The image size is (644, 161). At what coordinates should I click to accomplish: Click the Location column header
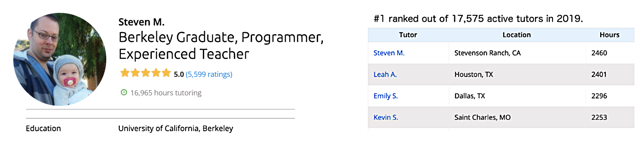(x=516, y=35)
